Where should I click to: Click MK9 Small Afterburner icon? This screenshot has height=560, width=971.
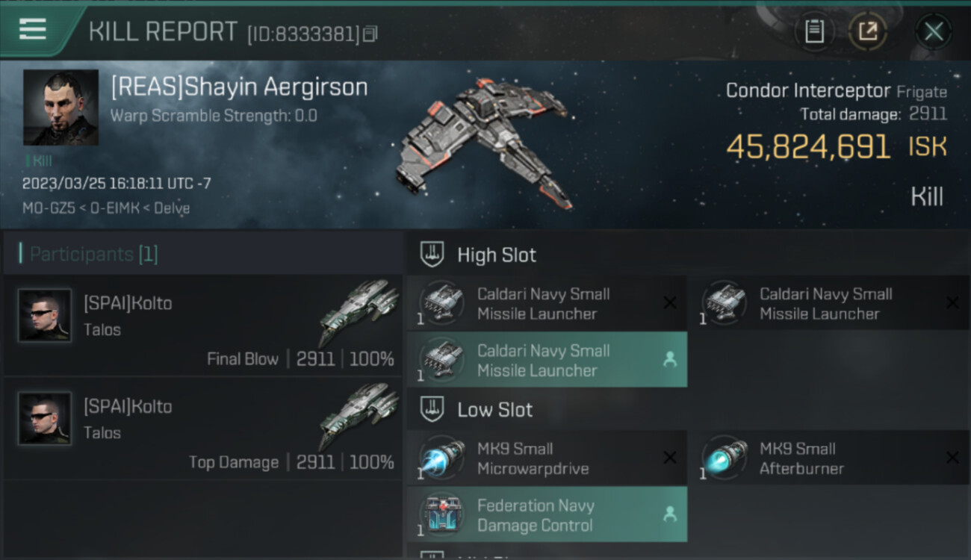tap(725, 458)
